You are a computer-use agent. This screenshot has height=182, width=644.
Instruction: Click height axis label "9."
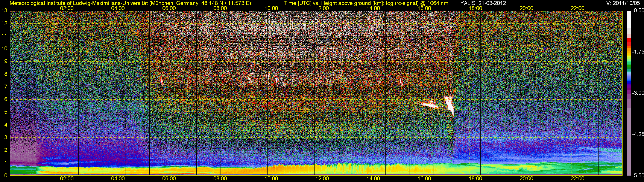click(6, 61)
